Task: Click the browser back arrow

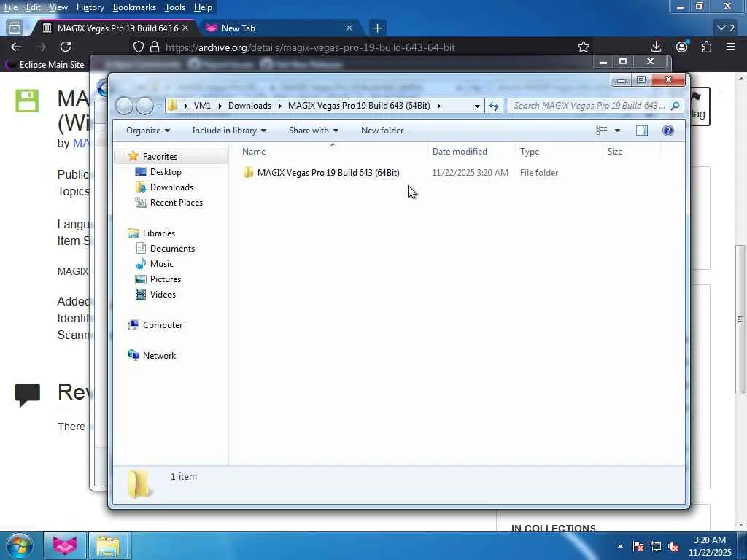Action: point(16,47)
